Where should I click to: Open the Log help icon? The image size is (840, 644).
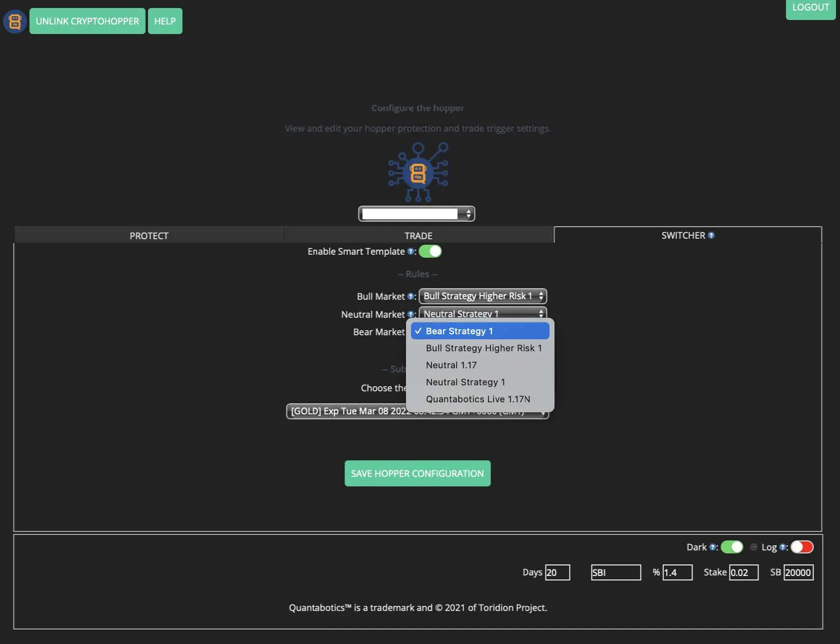point(782,547)
